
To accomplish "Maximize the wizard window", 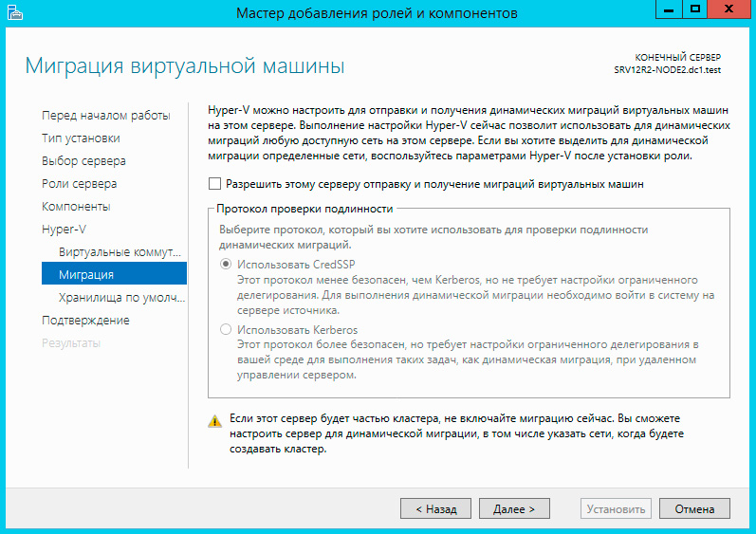I will [695, 10].
